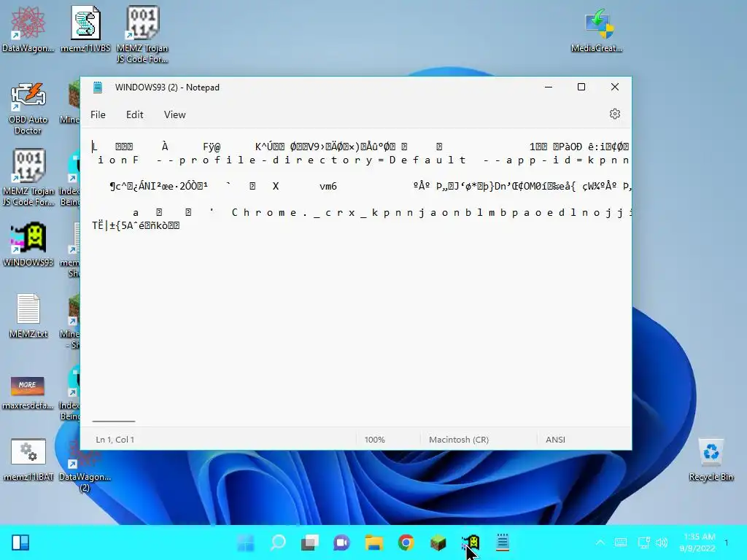Open the notification count badge
Image resolution: width=747 pixels, height=560 pixels.
coord(727,542)
